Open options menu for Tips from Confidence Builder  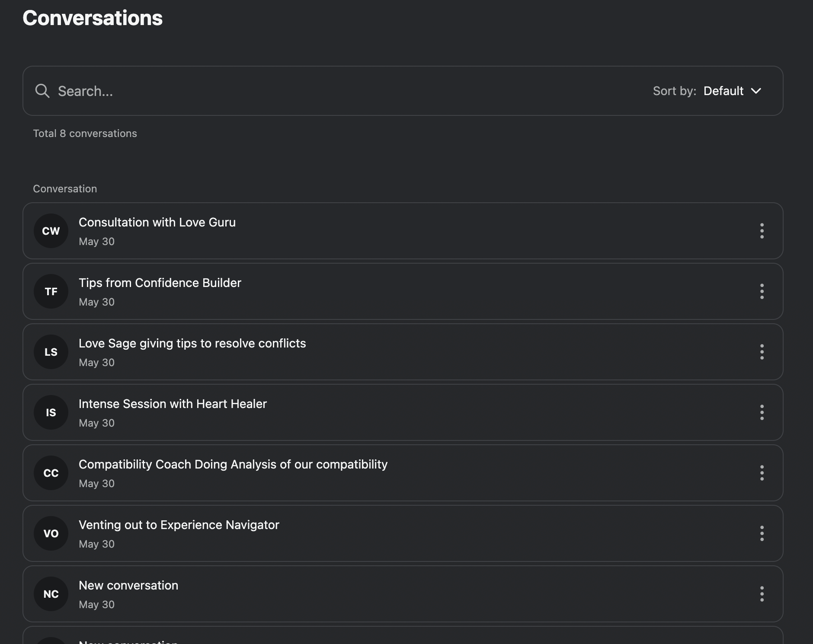point(762,291)
